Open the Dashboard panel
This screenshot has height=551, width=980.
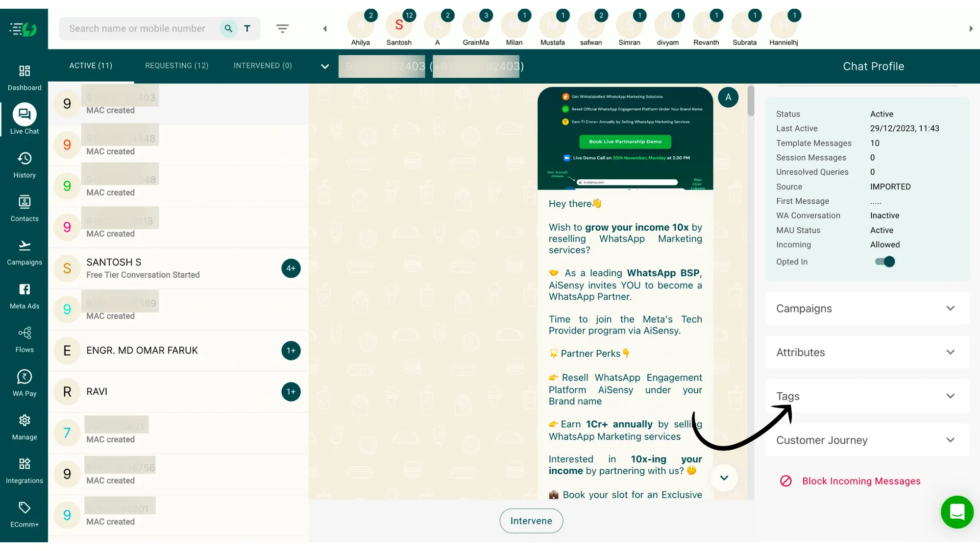coord(24,77)
